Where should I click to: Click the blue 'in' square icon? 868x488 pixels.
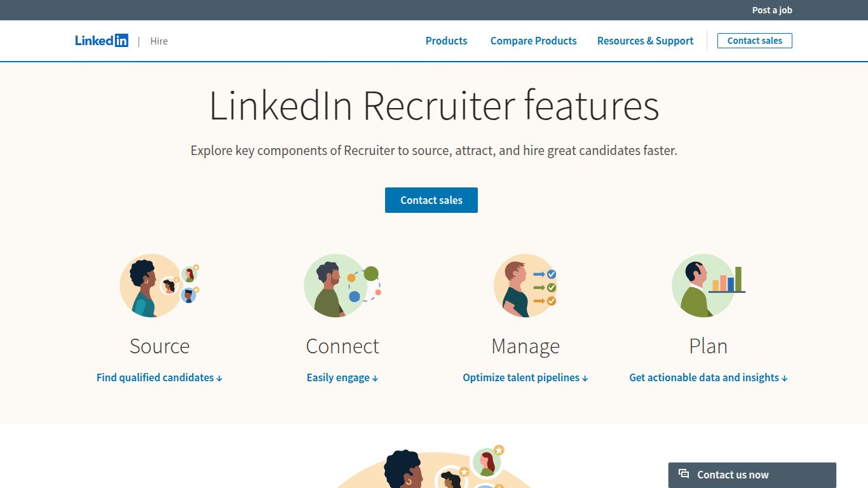(x=123, y=40)
